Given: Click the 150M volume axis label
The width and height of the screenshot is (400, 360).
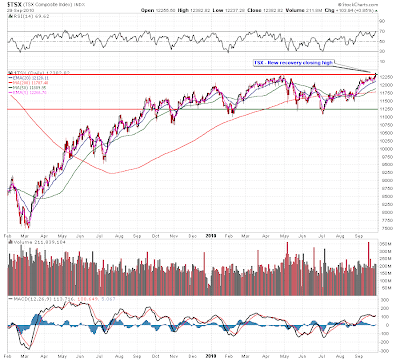Looking at the screenshot, I should coord(386,274).
